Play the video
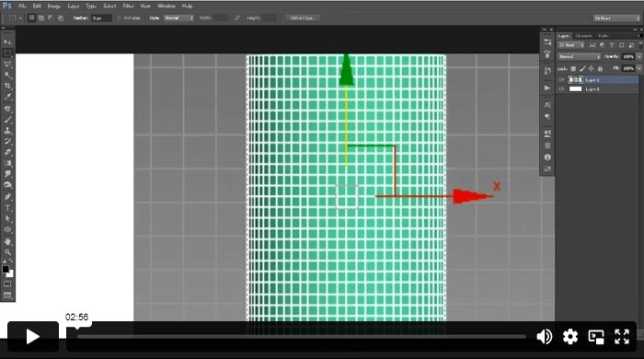Image resolution: width=644 pixels, height=359 pixels. pos(33,336)
